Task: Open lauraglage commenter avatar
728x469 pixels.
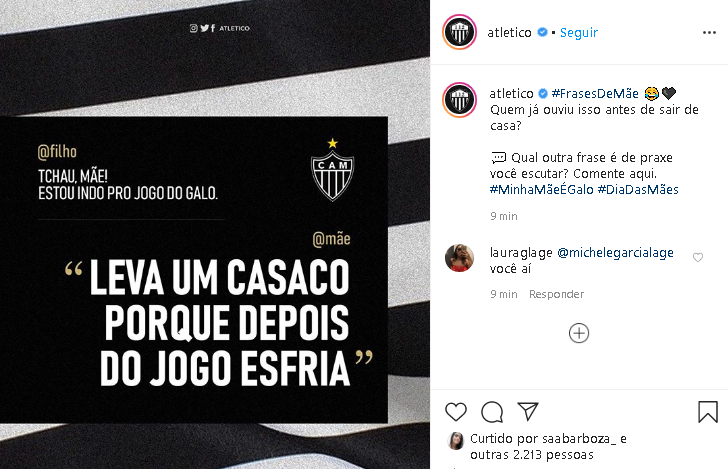Action: (459, 258)
